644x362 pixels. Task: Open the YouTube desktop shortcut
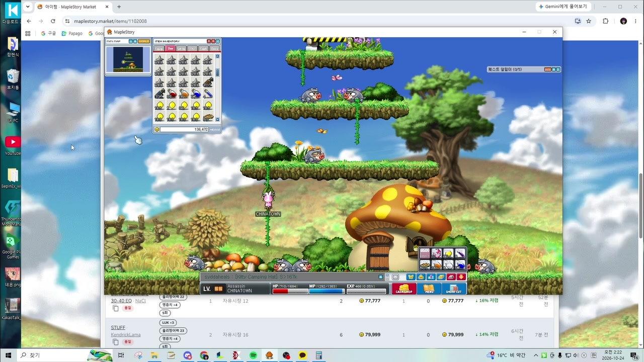pos(13,146)
